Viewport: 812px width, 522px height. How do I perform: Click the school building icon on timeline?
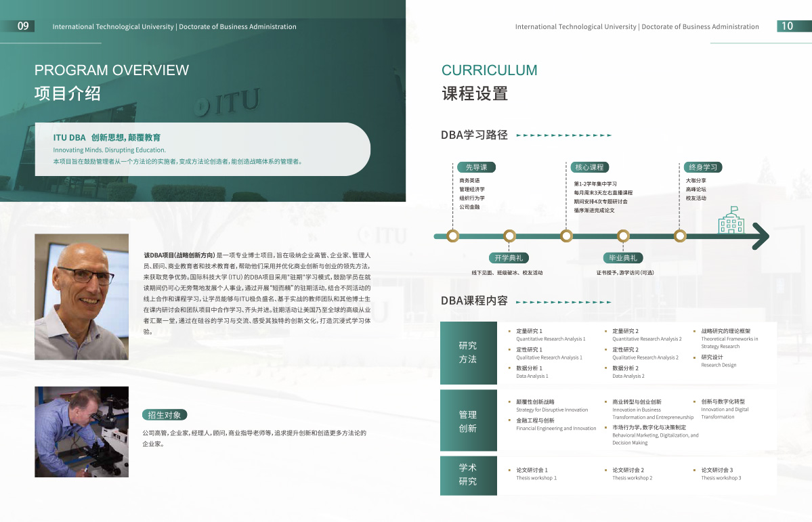coord(731,220)
